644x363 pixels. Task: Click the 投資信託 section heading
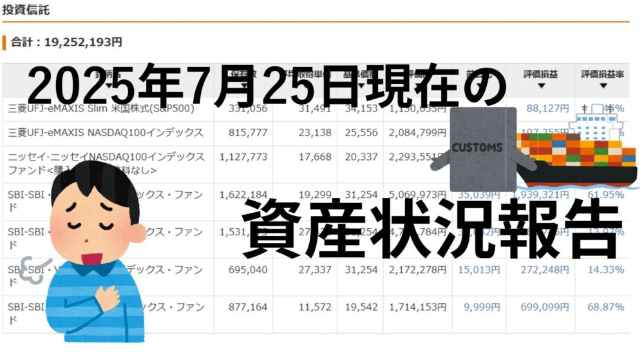coord(26,11)
